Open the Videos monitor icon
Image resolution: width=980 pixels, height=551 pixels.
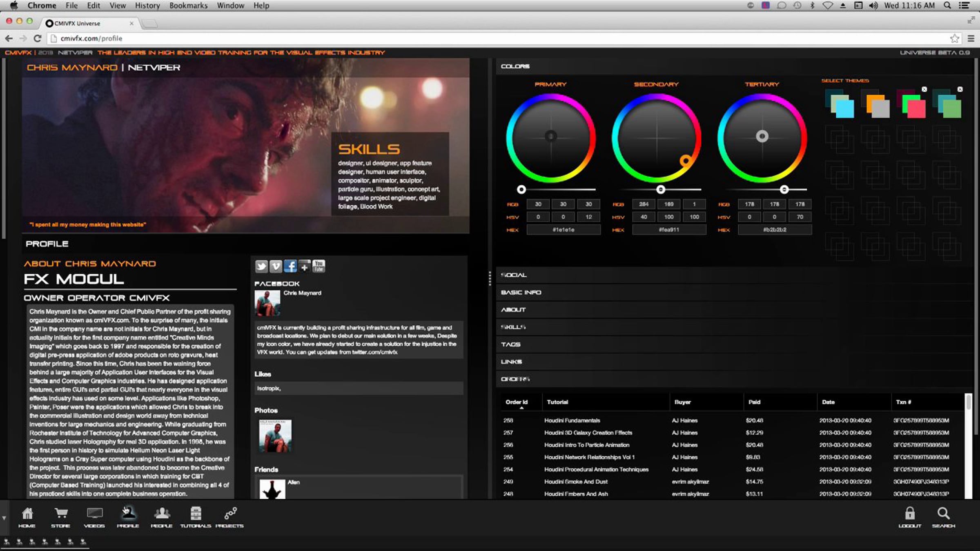point(94,517)
